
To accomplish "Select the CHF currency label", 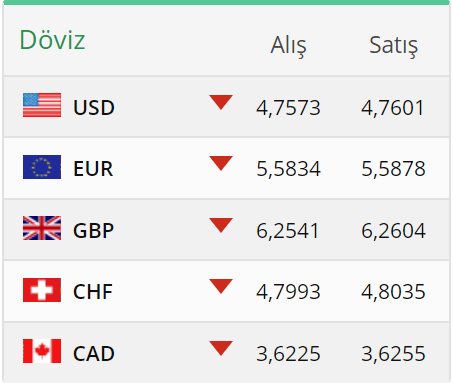I will (x=93, y=292).
